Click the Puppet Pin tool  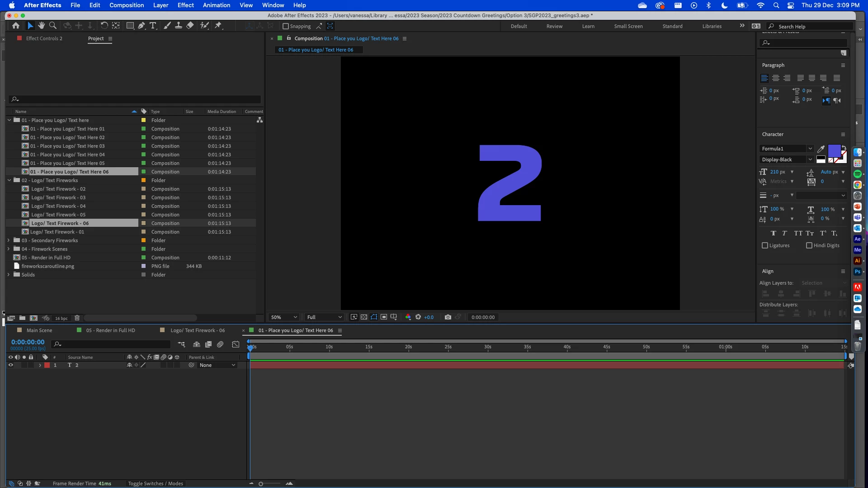(218, 26)
